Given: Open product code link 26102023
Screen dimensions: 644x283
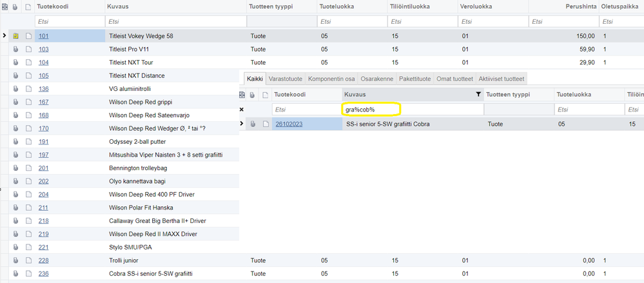Looking at the screenshot, I should [289, 124].
